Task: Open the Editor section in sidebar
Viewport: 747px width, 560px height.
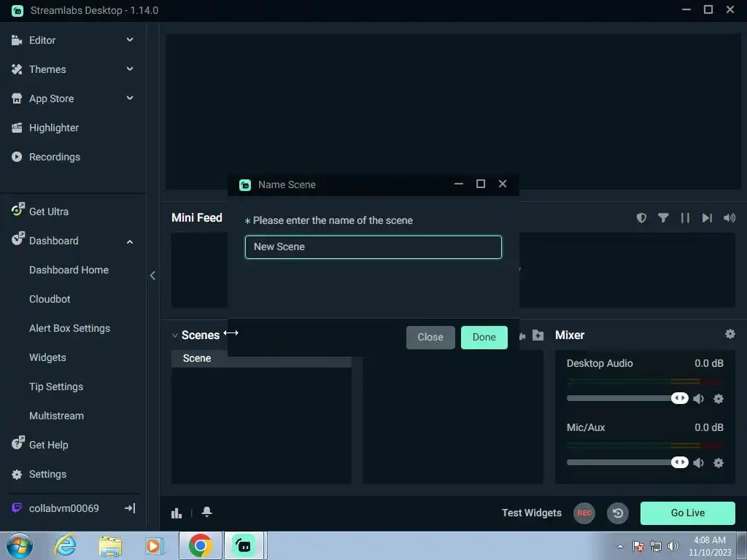Action: point(42,40)
